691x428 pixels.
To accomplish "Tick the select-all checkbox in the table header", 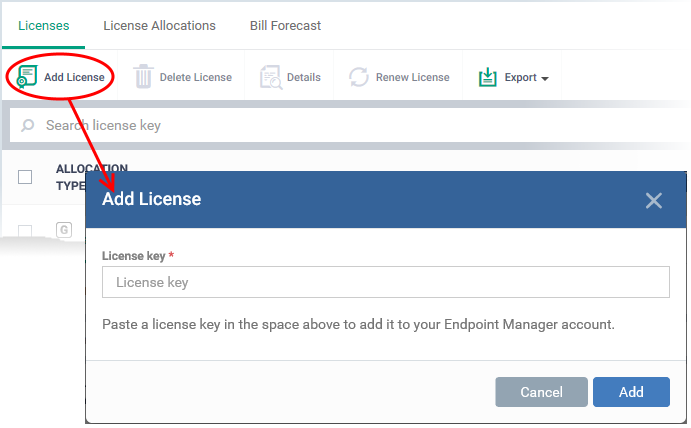I will [x=25, y=177].
